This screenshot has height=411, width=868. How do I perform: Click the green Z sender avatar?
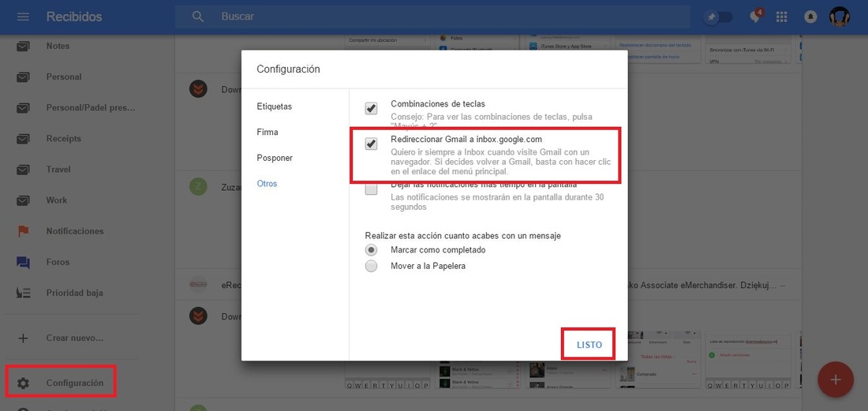click(x=198, y=186)
